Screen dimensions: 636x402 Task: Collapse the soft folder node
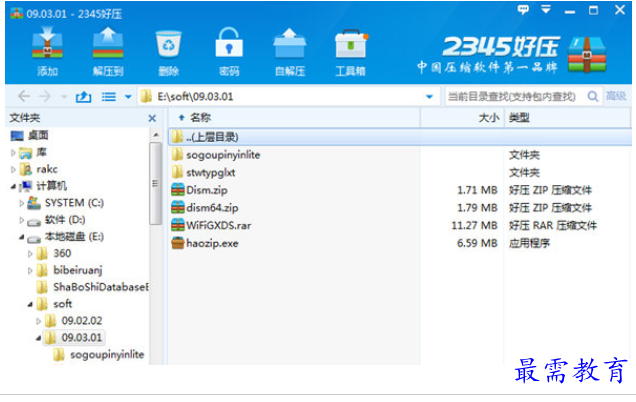(30, 304)
